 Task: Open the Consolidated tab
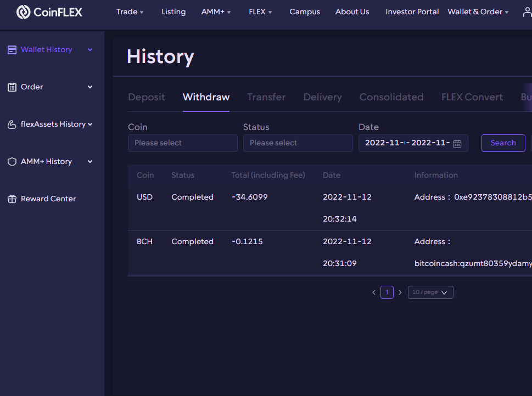click(x=391, y=97)
